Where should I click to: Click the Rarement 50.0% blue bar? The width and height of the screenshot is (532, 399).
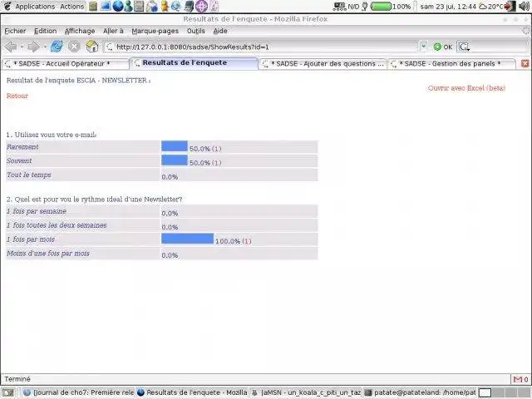point(175,146)
